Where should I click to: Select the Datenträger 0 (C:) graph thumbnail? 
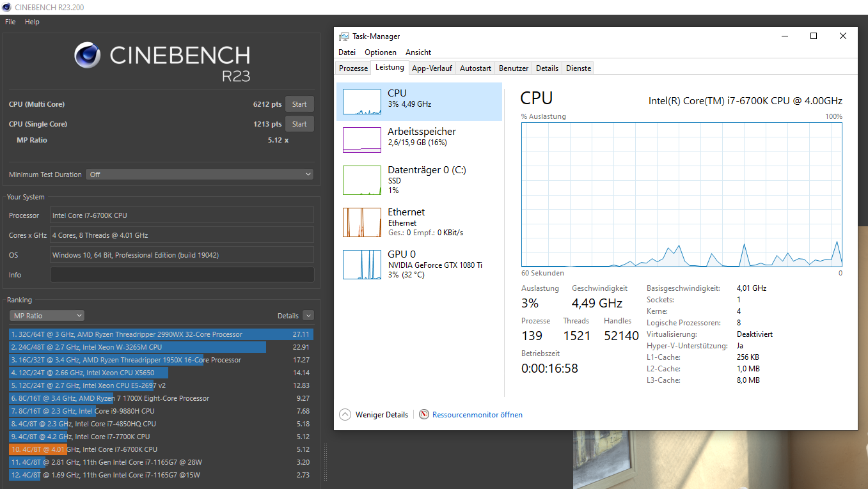(362, 180)
